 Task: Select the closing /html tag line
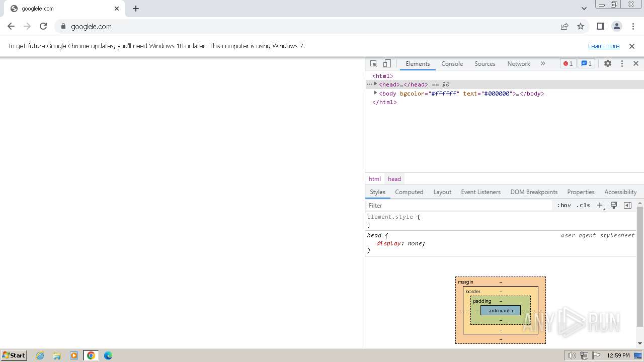384,102
